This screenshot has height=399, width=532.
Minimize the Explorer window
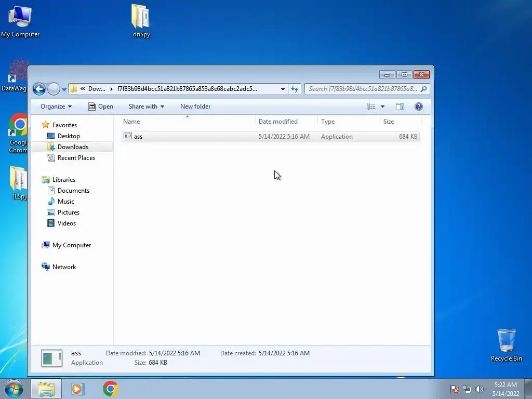tap(387, 75)
